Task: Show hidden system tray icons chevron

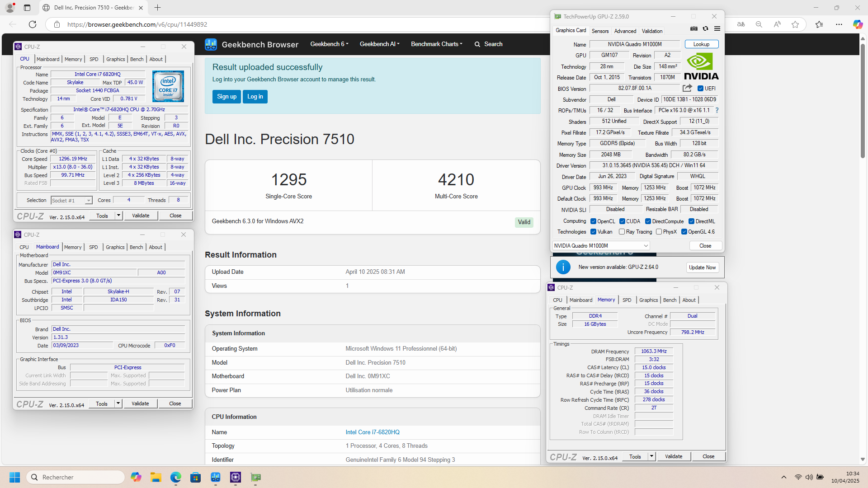Action: click(784, 477)
